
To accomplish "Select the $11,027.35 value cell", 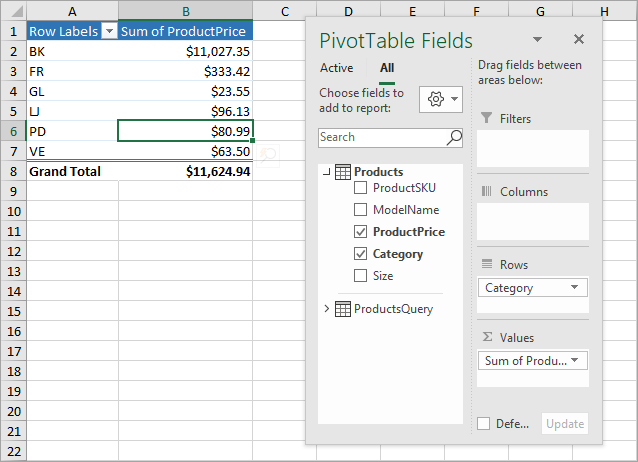I will pos(186,51).
